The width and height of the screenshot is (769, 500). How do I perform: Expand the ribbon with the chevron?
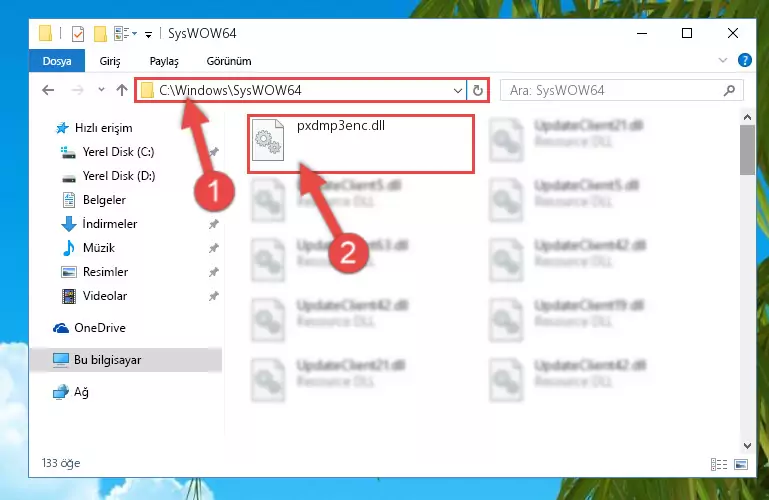pyautogui.click(x=722, y=60)
